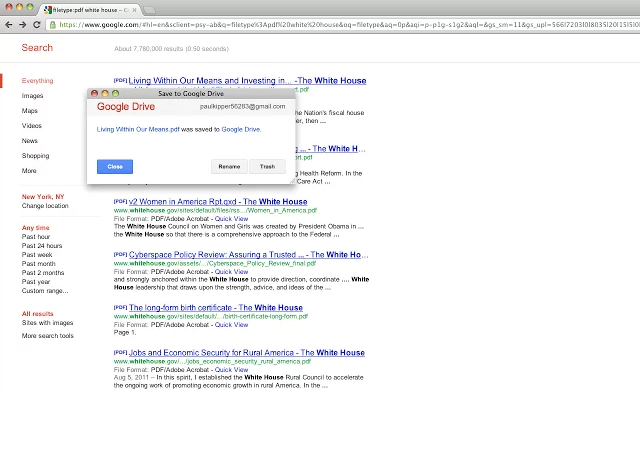Close the filetype:pdf white house tab
Image resolution: width=643 pixels, height=449 pixels.
click(135, 9)
